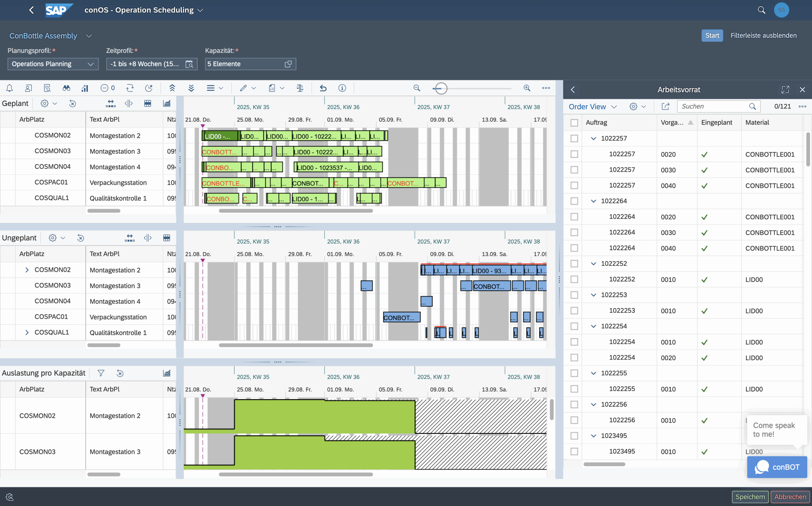812x506 pixels.
Task: Click the balance scale icon
Action: click(x=300, y=88)
